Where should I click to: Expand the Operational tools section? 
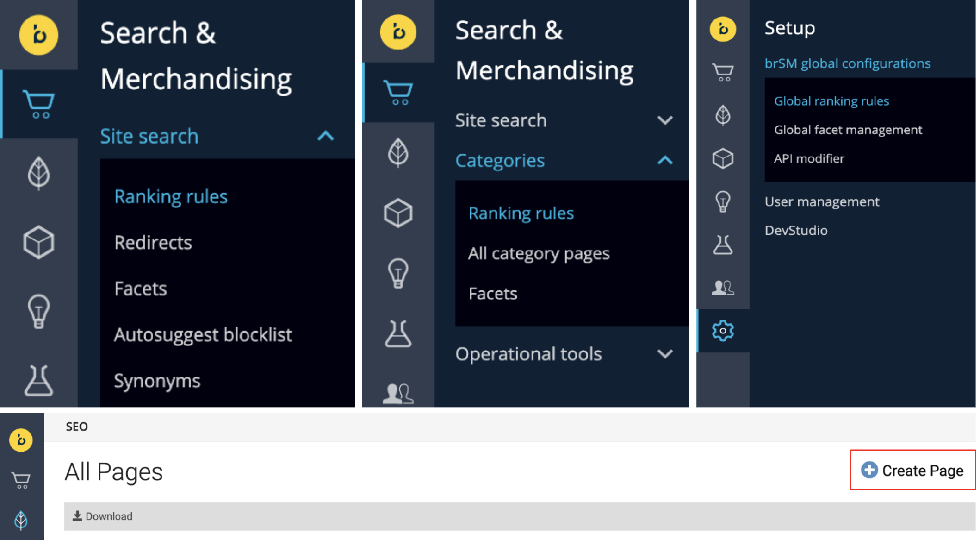click(x=665, y=354)
